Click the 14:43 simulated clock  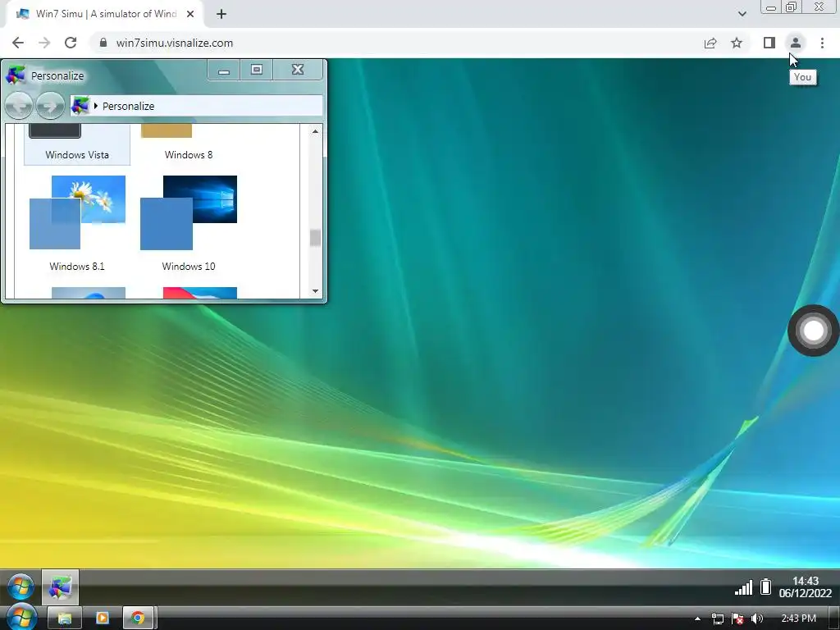coord(806,582)
